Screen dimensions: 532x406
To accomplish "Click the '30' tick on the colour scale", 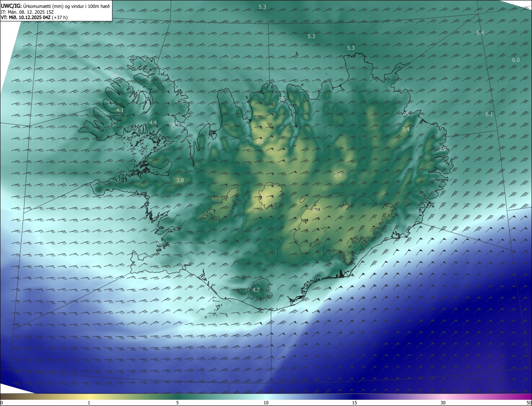I will pyautogui.click(x=443, y=403).
